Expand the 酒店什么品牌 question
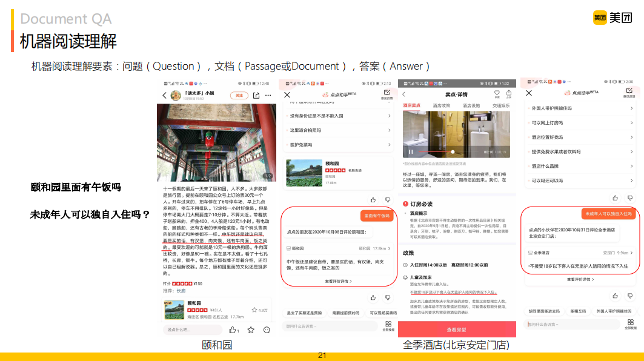The image size is (644, 361). pos(580,166)
